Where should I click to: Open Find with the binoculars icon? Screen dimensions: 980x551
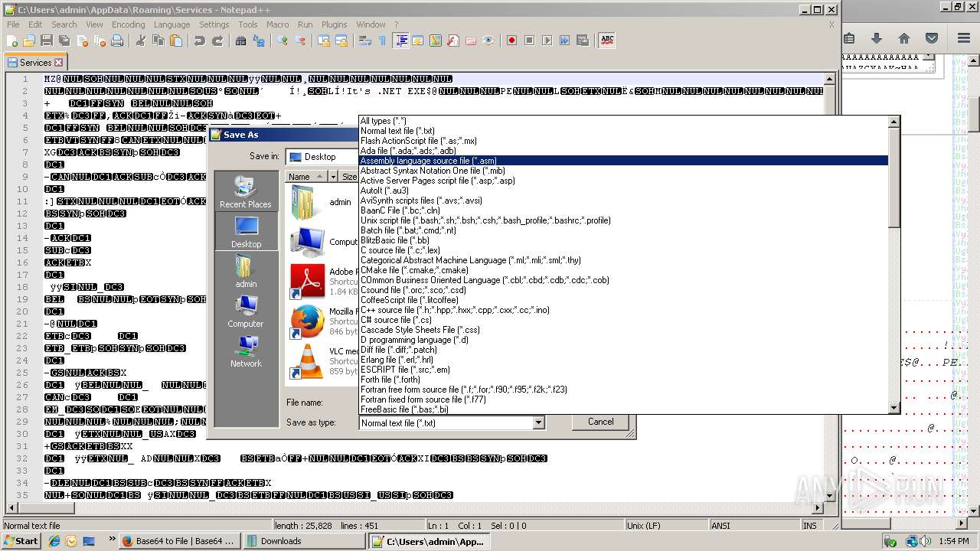(x=241, y=41)
